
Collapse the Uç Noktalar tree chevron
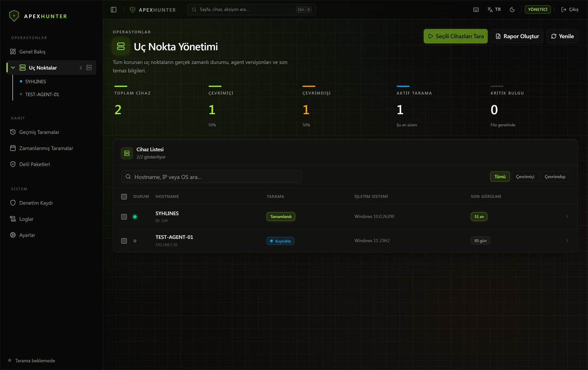[x=13, y=68]
